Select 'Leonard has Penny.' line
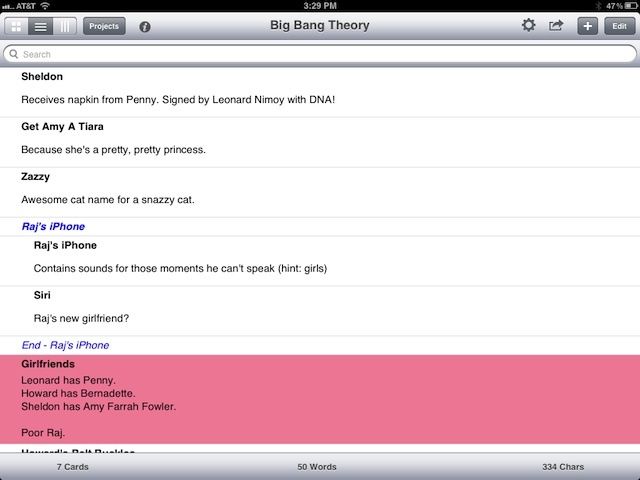The height and width of the screenshot is (480, 640). pyautogui.click(x=68, y=380)
